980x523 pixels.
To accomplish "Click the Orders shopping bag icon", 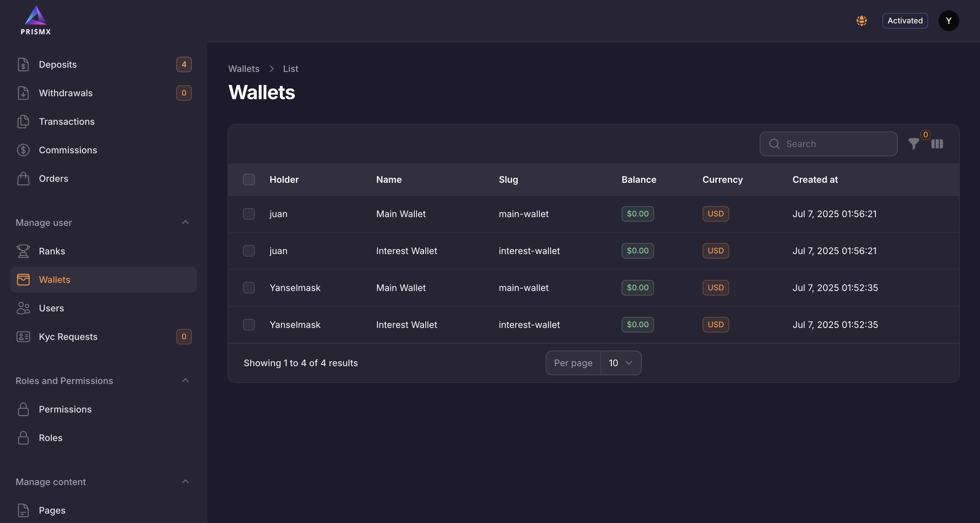I will point(23,179).
